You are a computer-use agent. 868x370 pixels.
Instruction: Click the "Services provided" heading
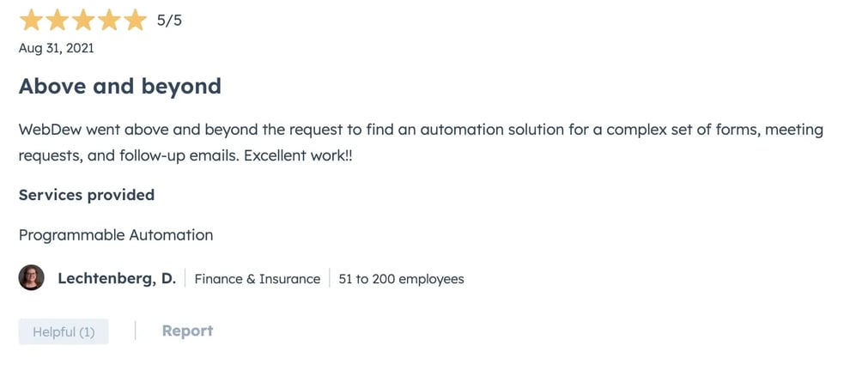(x=87, y=195)
